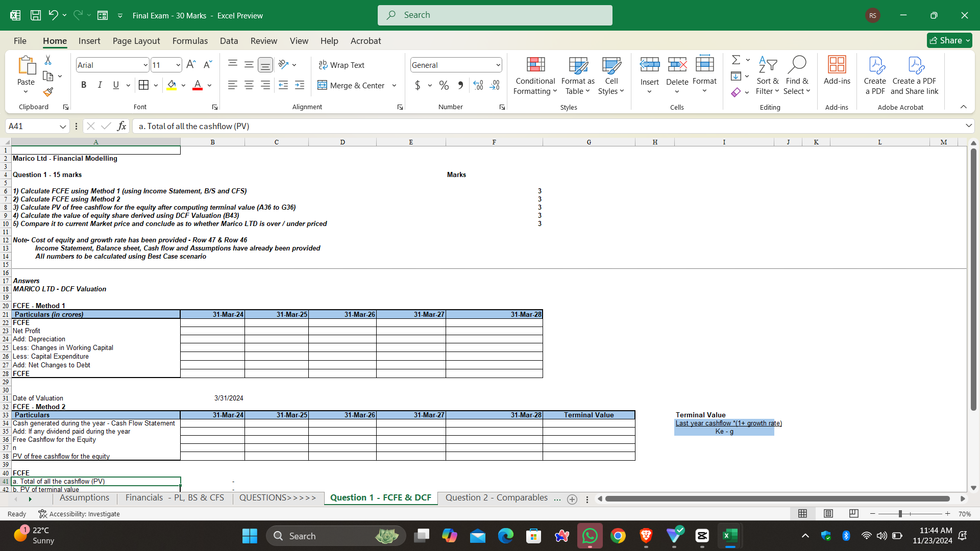Open Google Chrome from the taskbar
Viewport: 980px width, 551px height.
point(618,536)
